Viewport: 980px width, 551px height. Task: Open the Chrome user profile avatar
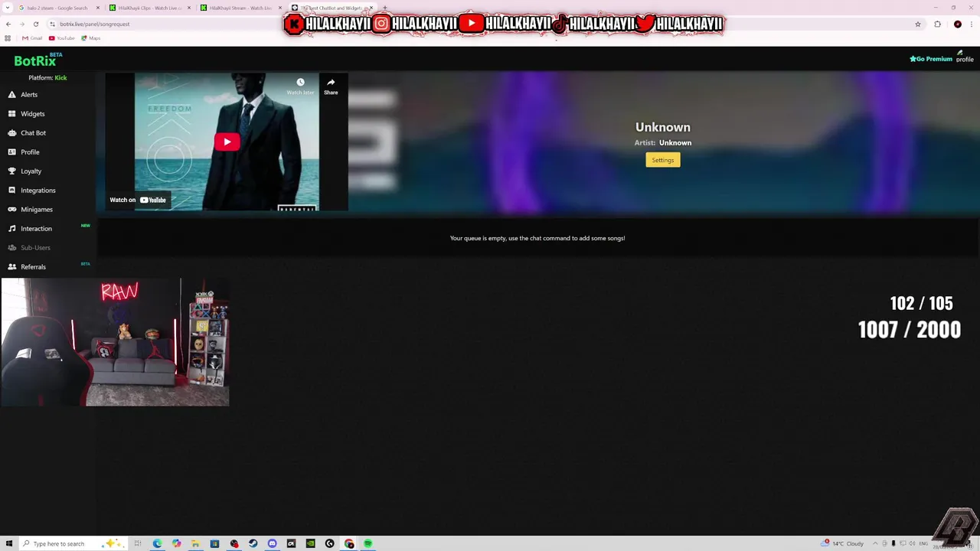point(957,24)
